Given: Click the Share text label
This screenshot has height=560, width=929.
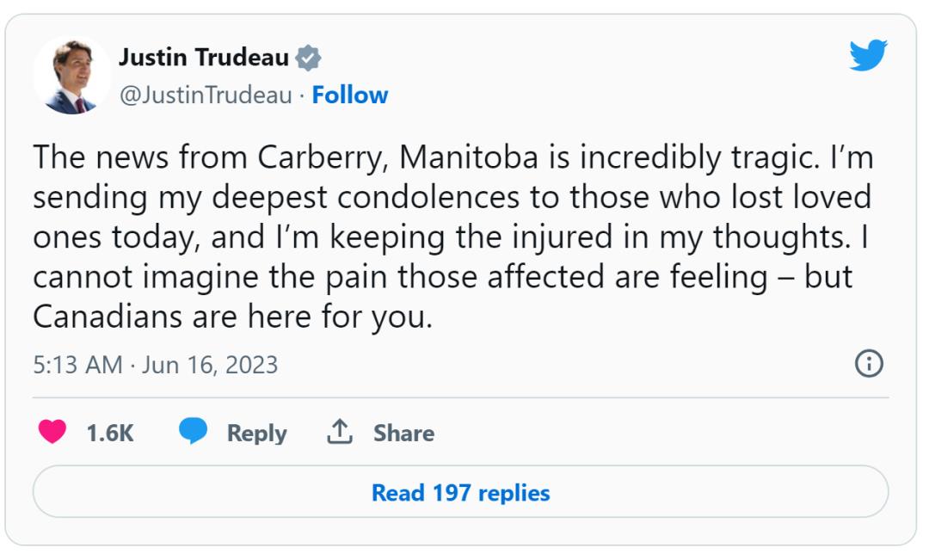Looking at the screenshot, I should [403, 434].
